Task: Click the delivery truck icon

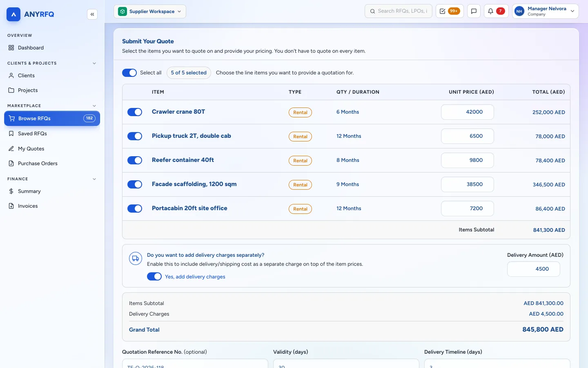Action: click(x=136, y=258)
